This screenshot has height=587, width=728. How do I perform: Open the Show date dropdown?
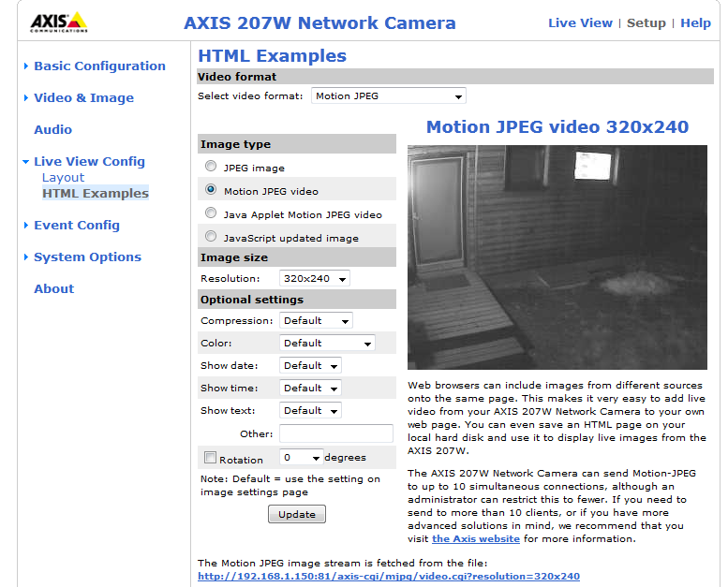click(310, 366)
